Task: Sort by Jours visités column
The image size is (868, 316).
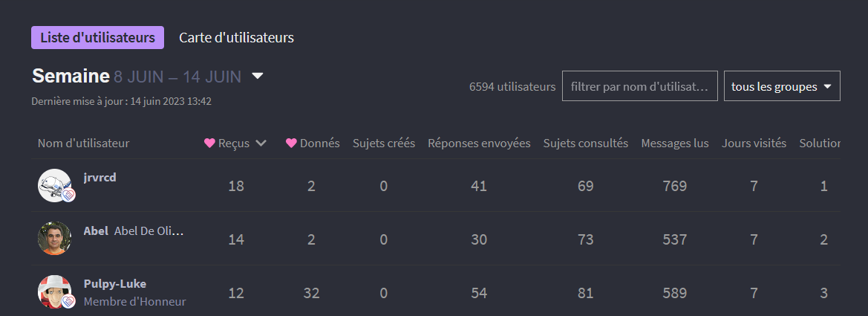Action: click(754, 143)
